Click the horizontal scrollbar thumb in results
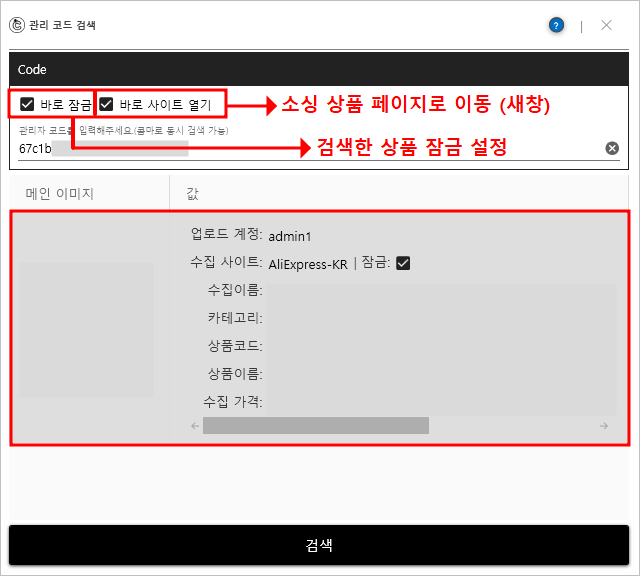640x576 pixels. coord(316,425)
